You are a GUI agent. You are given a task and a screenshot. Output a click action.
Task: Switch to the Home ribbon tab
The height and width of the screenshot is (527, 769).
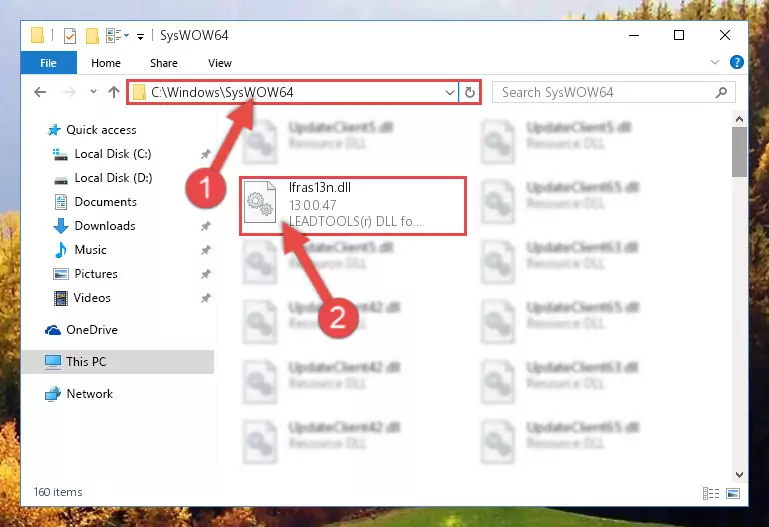[106, 63]
